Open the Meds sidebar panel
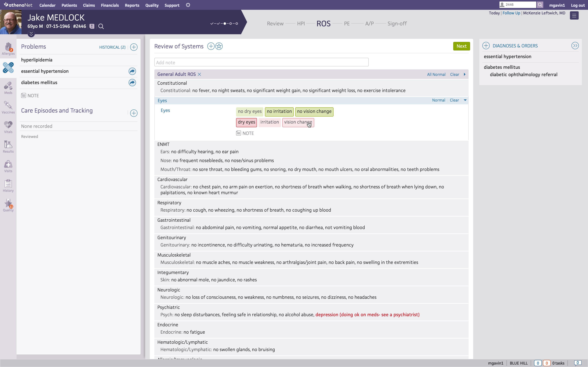This screenshot has width=588, height=367. (8, 88)
